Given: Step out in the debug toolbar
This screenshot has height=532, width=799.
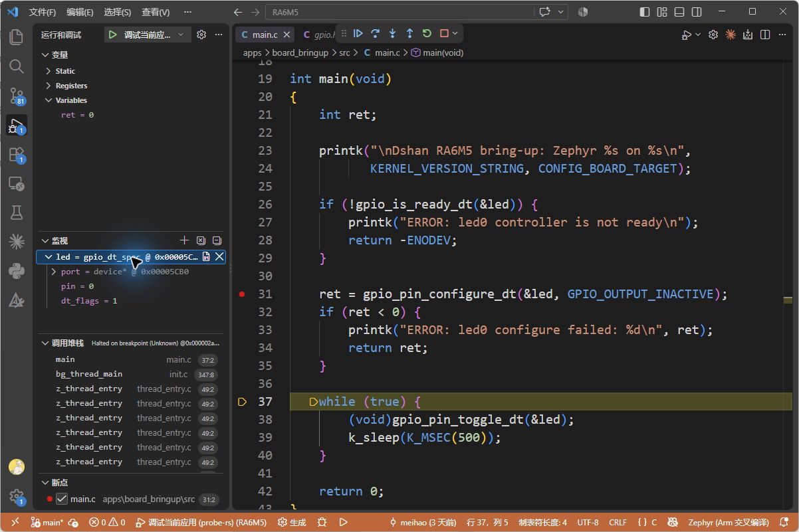Looking at the screenshot, I should (x=409, y=33).
